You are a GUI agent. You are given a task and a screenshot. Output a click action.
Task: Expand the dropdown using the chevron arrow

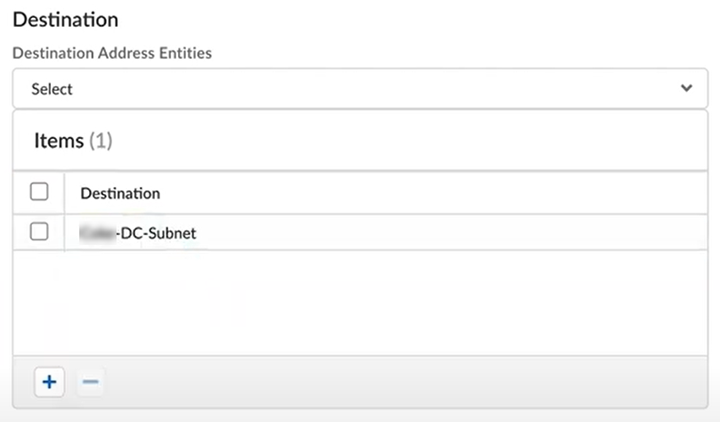click(x=686, y=88)
